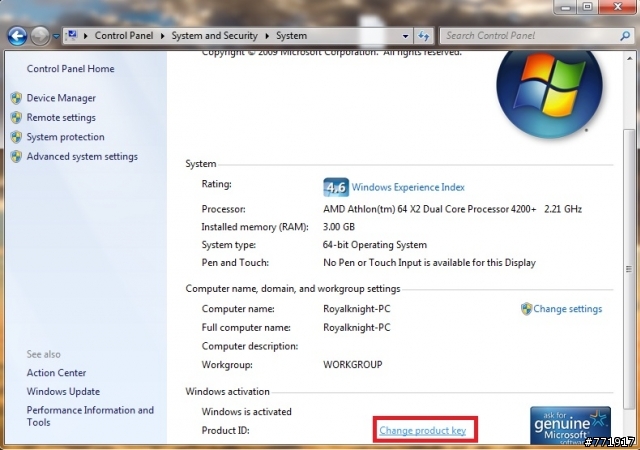
Task: Click the WORKGROUP value text
Action: pyautogui.click(x=353, y=365)
